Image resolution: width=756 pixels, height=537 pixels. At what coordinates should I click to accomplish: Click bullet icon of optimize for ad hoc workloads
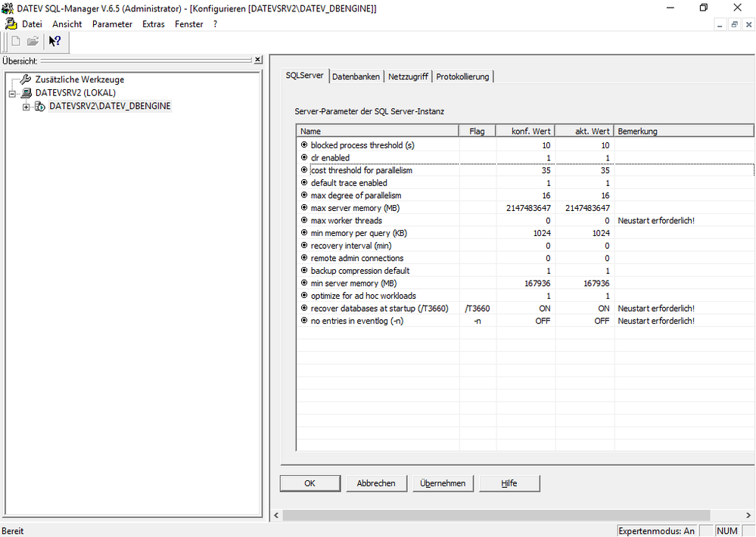click(304, 295)
